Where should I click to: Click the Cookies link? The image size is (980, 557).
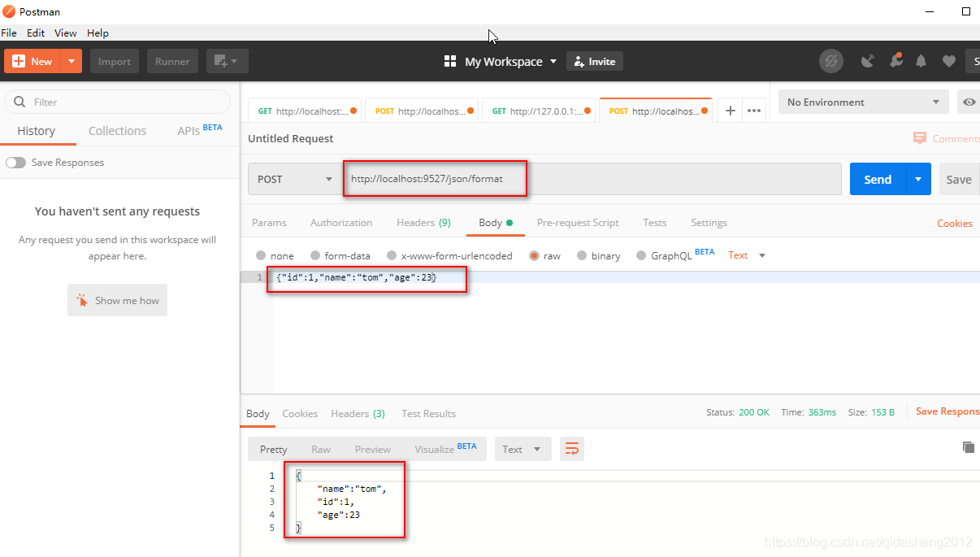[955, 224]
